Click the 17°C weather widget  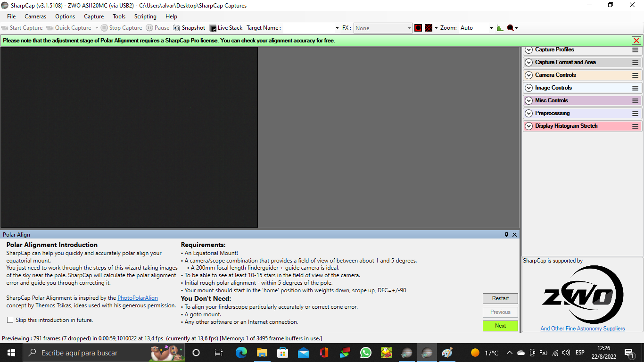[485, 353]
